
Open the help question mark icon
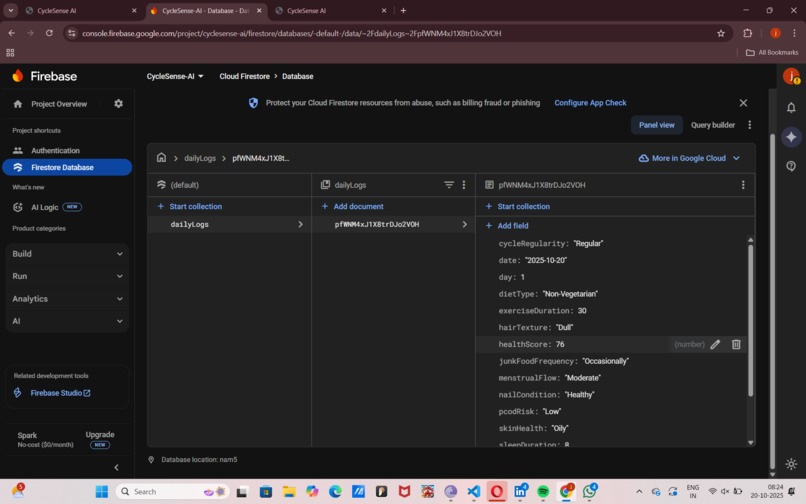[791, 166]
